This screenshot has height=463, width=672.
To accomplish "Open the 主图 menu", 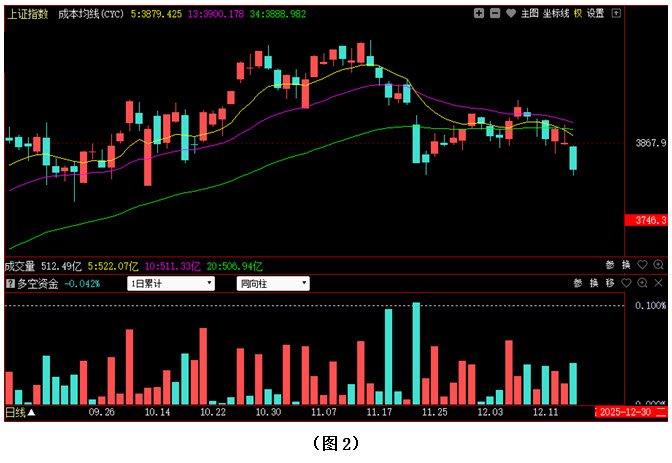I will pyautogui.click(x=529, y=14).
